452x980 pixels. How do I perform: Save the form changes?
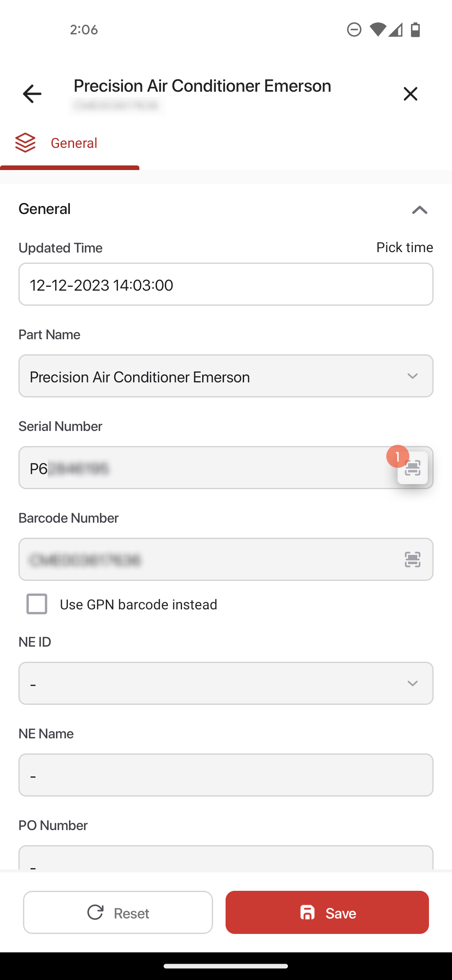click(327, 913)
